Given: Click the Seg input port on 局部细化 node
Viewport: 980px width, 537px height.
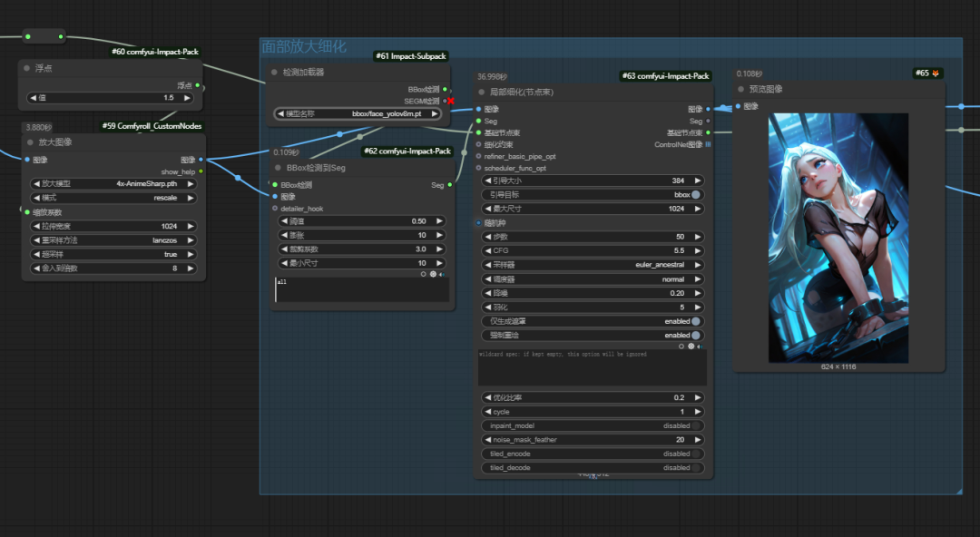Looking at the screenshot, I should [x=479, y=122].
